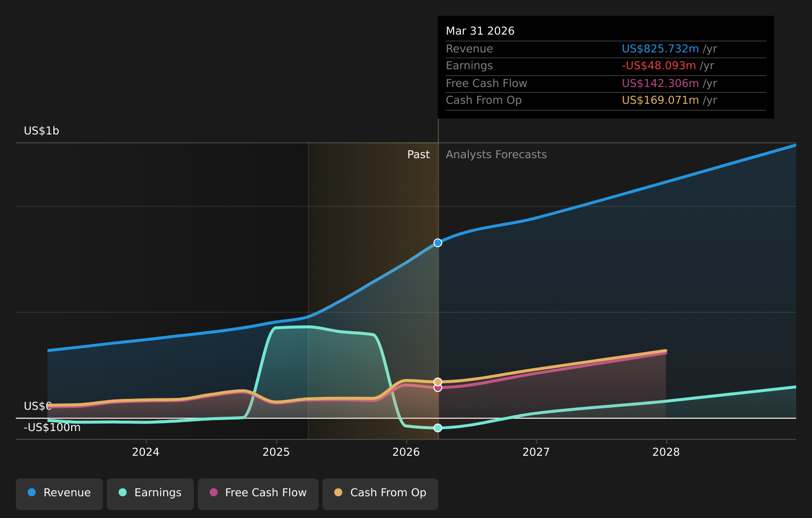The width and height of the screenshot is (812, 518).
Task: Select the 2028 x-axis label
Action: click(666, 452)
